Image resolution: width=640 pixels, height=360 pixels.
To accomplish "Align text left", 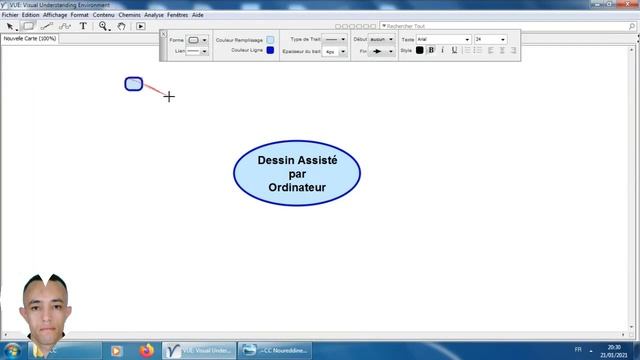I will pos(491,51).
